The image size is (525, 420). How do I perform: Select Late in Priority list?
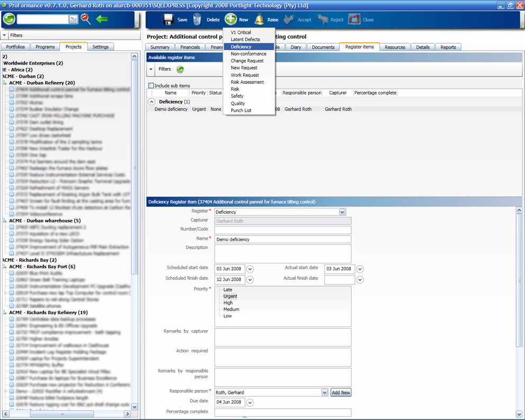(228, 290)
